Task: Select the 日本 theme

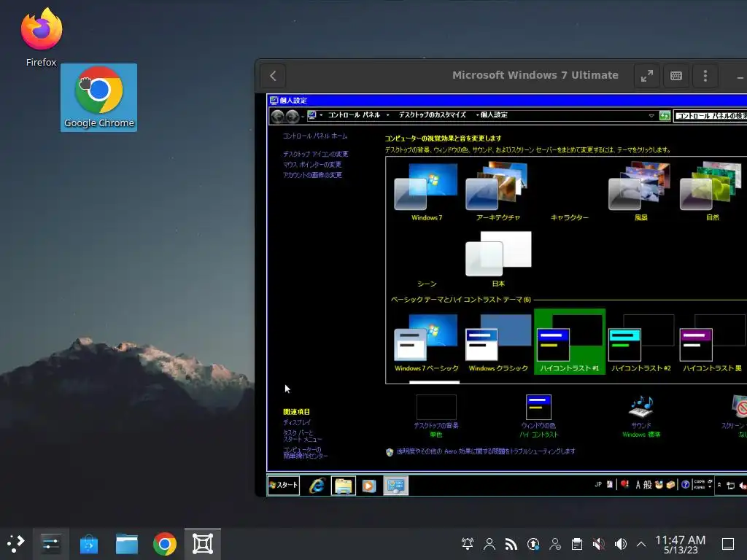Action: pos(498,259)
